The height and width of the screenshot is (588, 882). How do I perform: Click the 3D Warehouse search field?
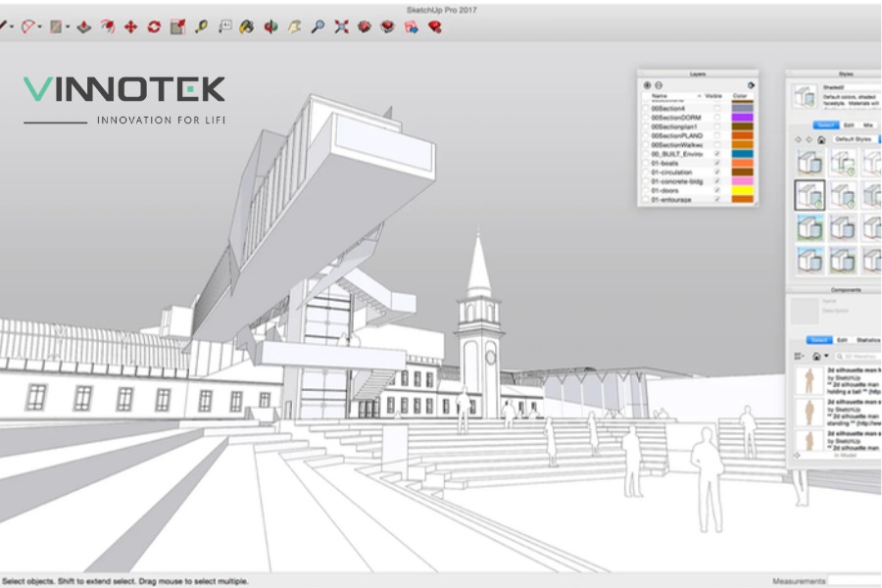(857, 356)
